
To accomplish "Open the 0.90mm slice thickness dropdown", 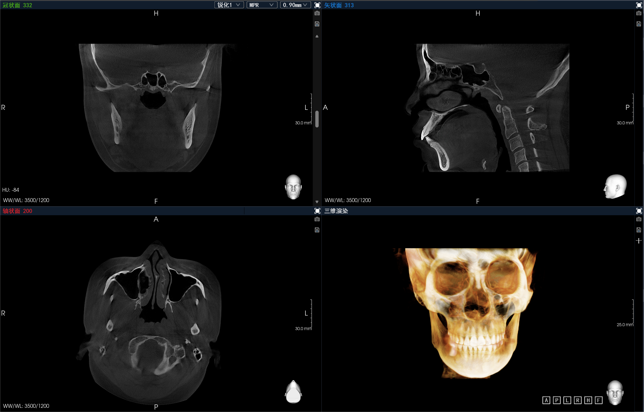I will pos(295,5).
